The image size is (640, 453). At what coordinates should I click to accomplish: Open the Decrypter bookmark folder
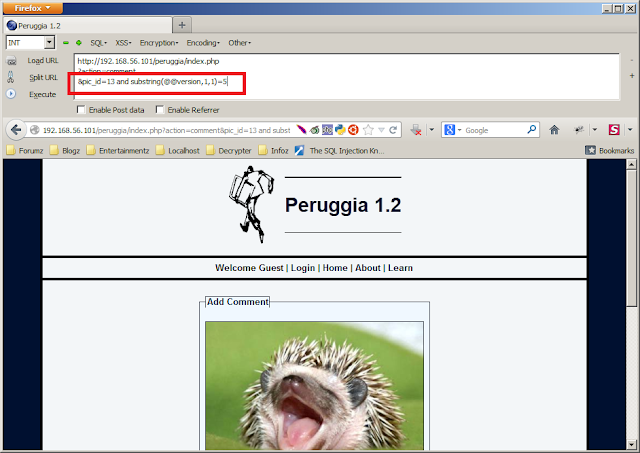(229, 151)
